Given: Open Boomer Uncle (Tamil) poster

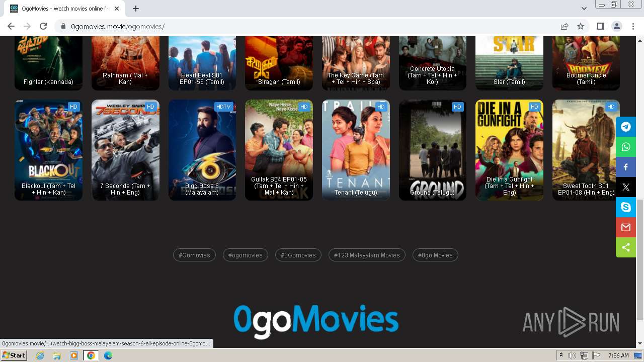Looking at the screenshot, I should coord(586,63).
